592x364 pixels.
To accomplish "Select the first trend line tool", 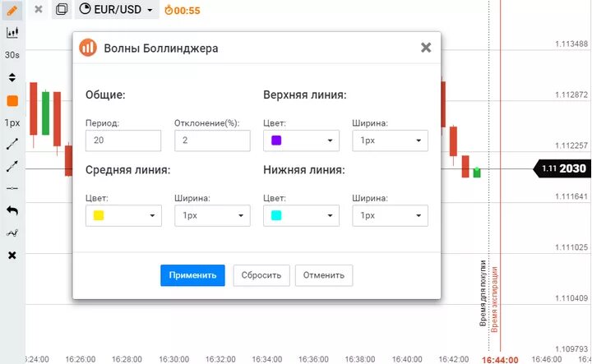I will [x=12, y=144].
